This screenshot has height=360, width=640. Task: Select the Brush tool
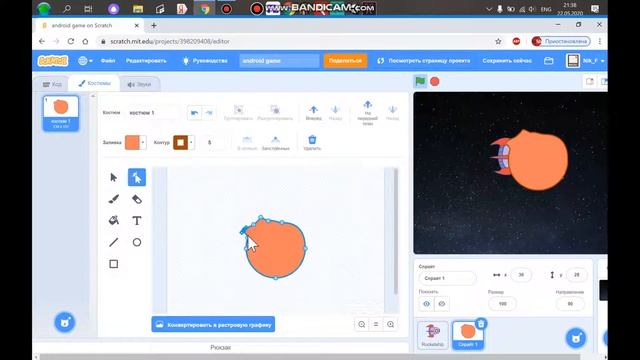point(113,199)
